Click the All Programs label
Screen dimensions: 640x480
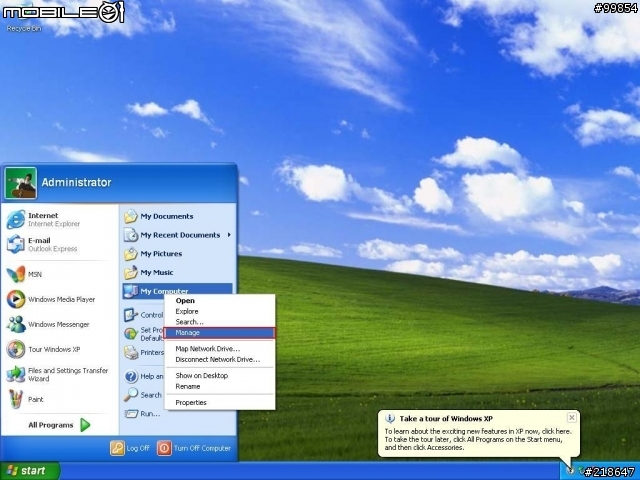[x=51, y=425]
